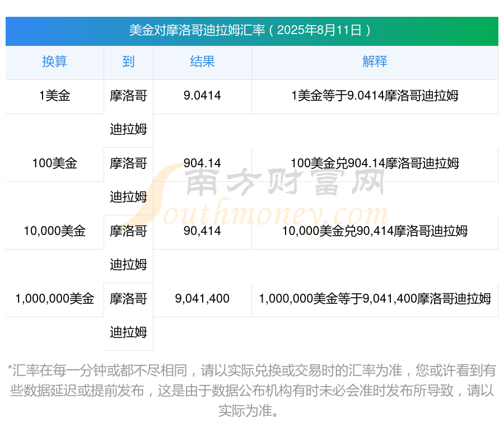Click the explanation 1美金等于9.0414摩洛哥迪拉姆
This screenshot has width=504, height=428.
click(x=375, y=96)
